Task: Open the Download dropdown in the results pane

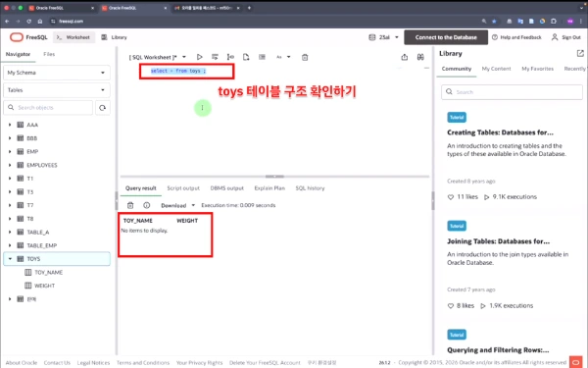Action: click(x=178, y=205)
